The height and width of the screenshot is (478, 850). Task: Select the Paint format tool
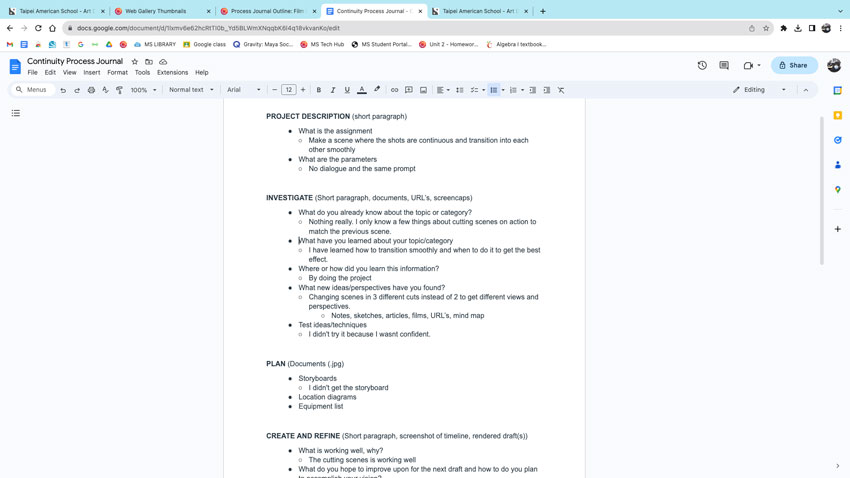(119, 90)
